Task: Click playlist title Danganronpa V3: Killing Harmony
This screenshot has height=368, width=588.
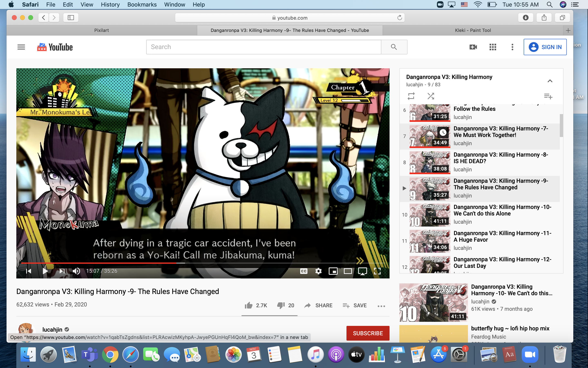Action: [x=449, y=77]
